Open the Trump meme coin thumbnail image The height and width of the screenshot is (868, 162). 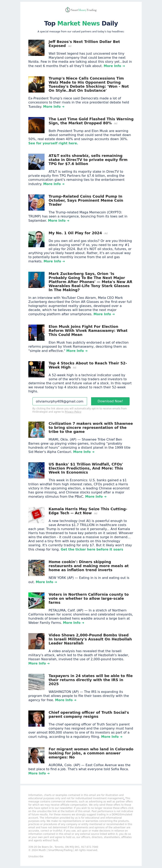[x=36, y=202]
